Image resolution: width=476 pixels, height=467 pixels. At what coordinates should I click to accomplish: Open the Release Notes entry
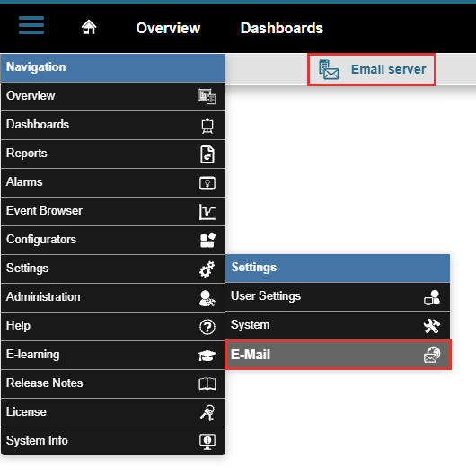click(113, 383)
